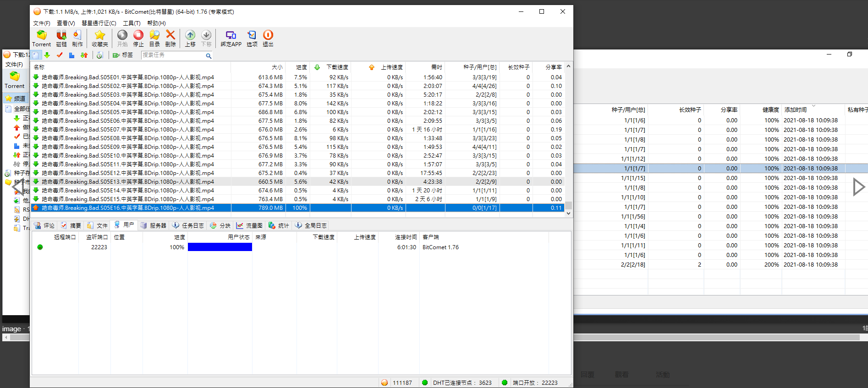Select the 频道 item in the background sidebar
Screen dimensions: 868x388
point(16,98)
